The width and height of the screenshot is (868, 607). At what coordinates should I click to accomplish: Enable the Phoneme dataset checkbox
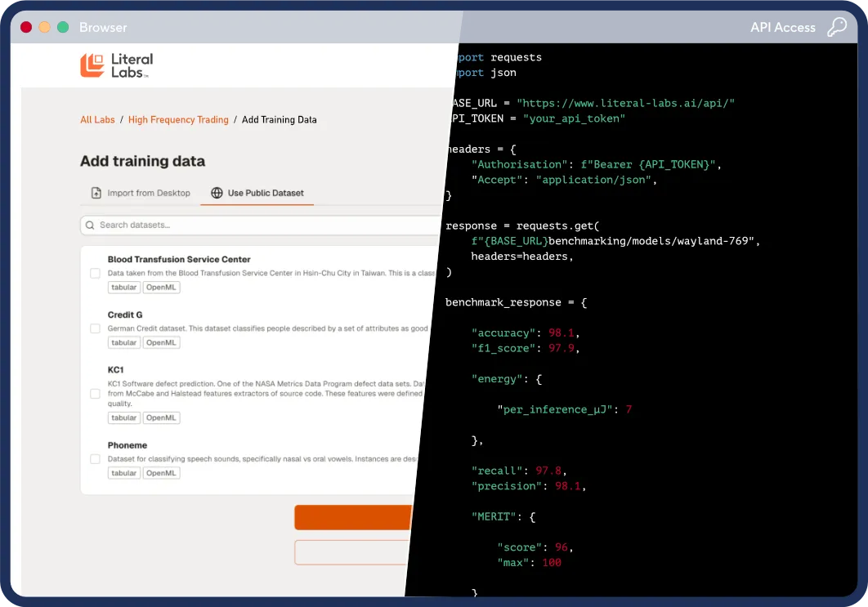pos(95,458)
